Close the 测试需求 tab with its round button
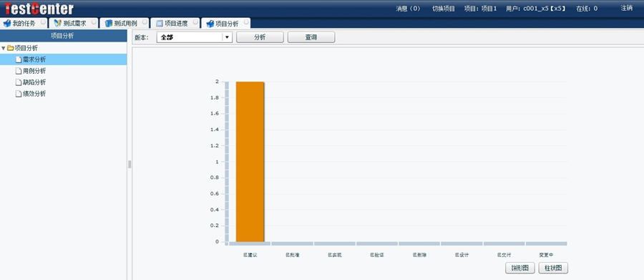This screenshot has height=280, width=644. coord(94,21)
